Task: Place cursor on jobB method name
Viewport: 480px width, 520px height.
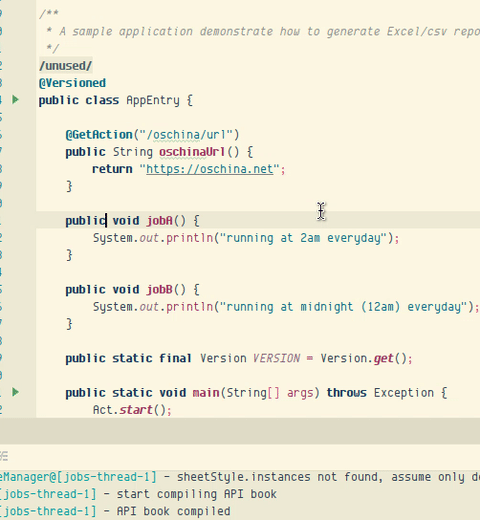Action: pyautogui.click(x=159, y=289)
